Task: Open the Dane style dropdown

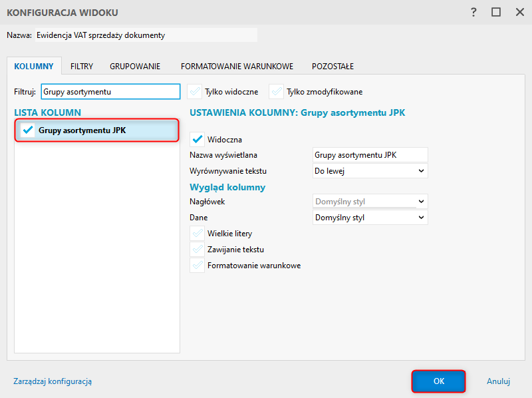Action: click(x=370, y=218)
